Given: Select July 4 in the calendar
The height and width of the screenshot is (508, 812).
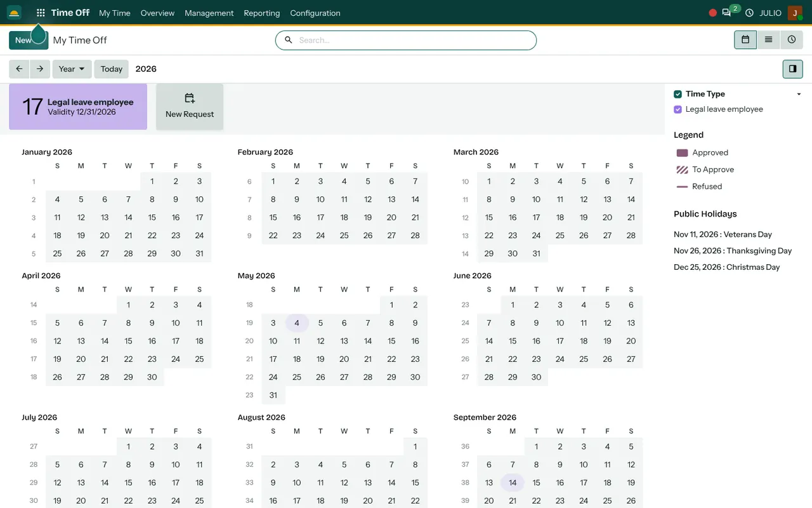Looking at the screenshot, I should (199, 446).
